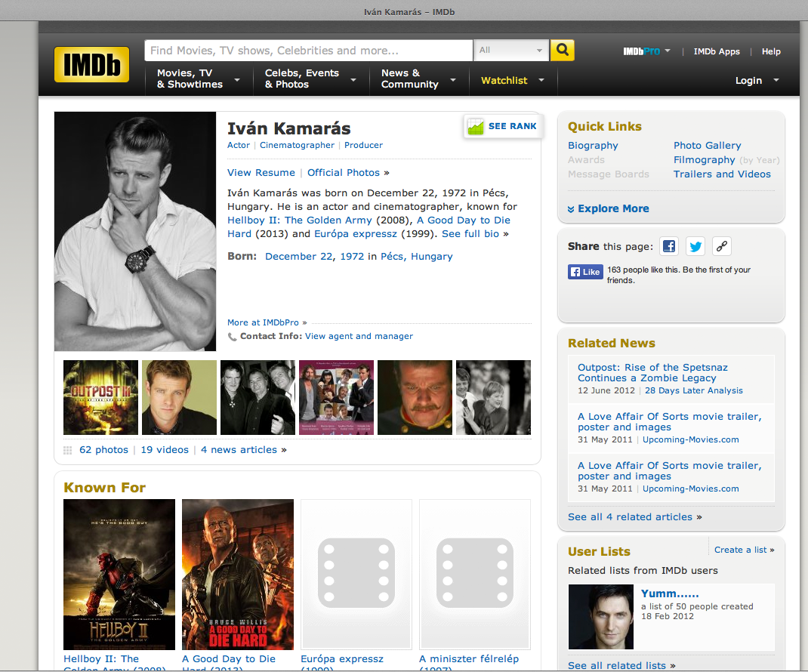Open the 1972 birth year link

(352, 257)
